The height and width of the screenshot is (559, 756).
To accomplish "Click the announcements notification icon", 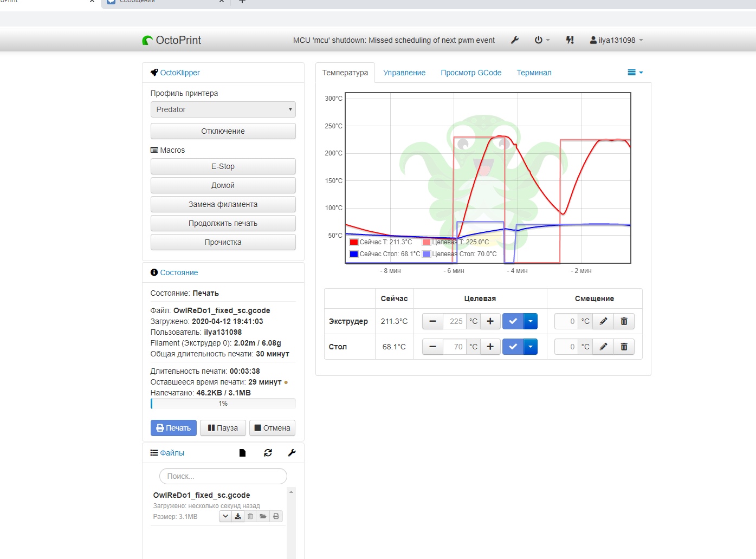I will pyautogui.click(x=570, y=40).
